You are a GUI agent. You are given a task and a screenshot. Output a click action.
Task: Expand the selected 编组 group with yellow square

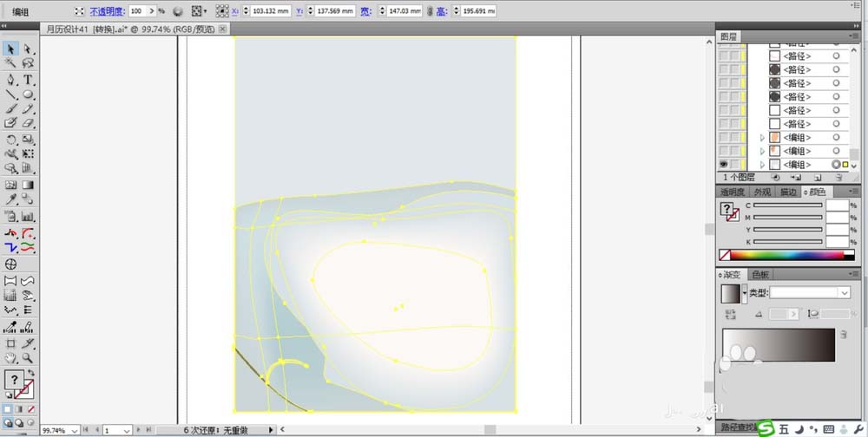(762, 164)
